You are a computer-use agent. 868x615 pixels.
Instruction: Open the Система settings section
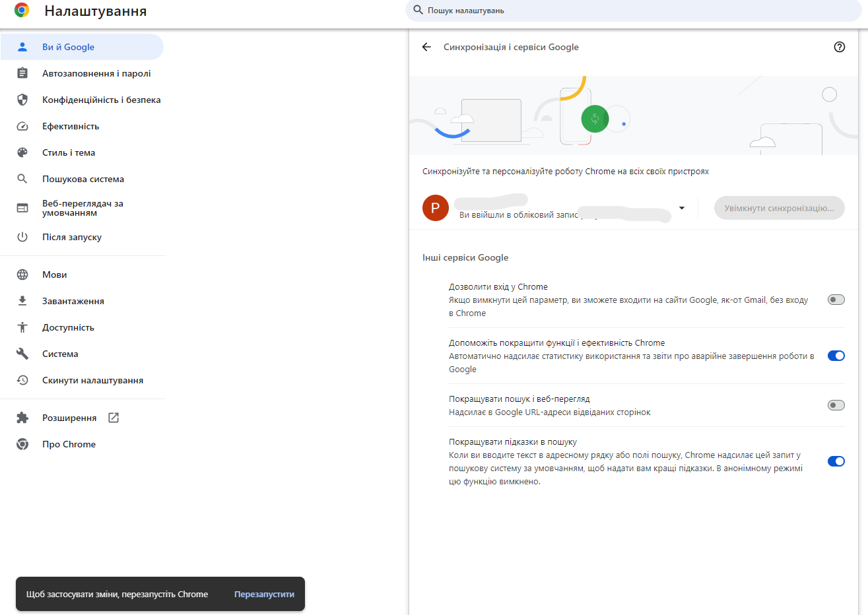pyautogui.click(x=62, y=354)
